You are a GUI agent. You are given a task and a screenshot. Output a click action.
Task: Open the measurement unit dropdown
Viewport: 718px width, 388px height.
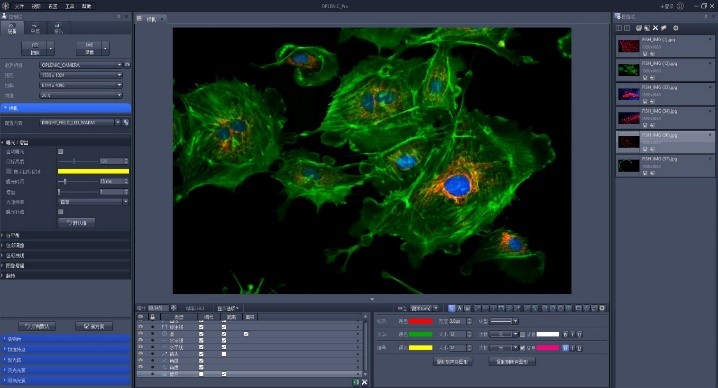424,308
